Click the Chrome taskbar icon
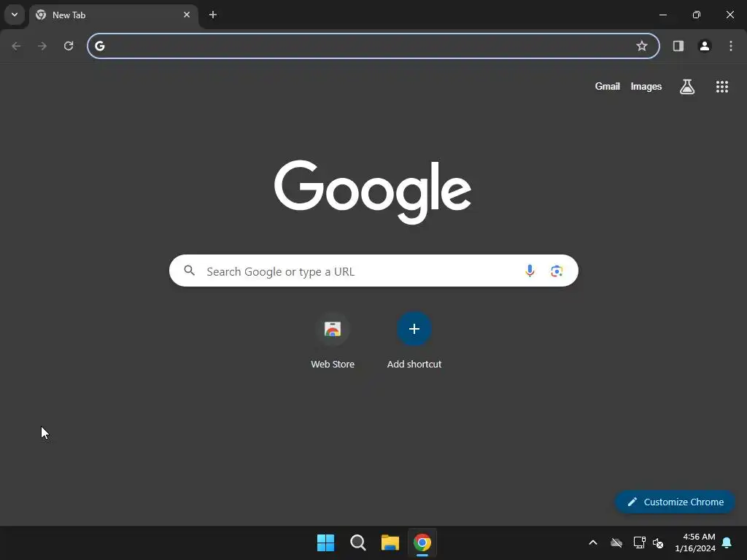This screenshot has height=560, width=747. pos(422,542)
